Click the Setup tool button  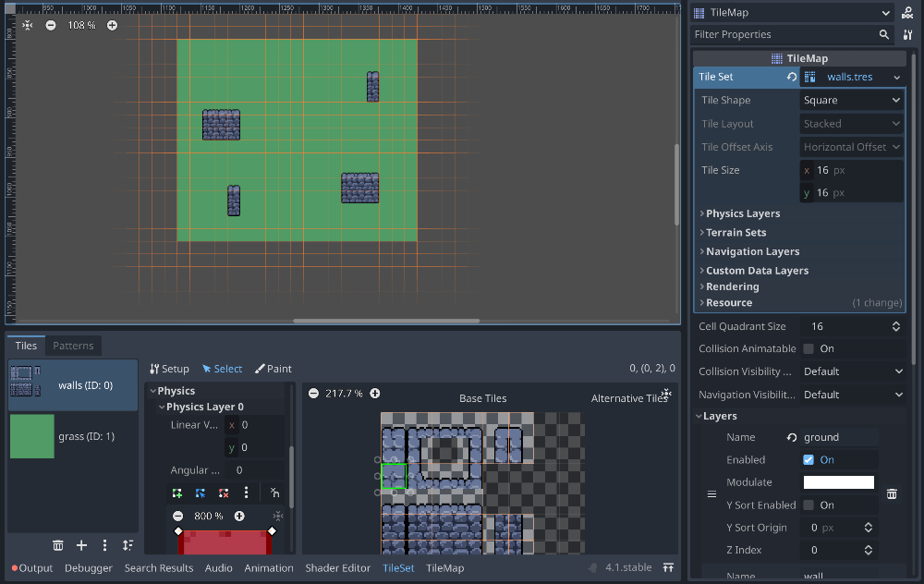[169, 369]
